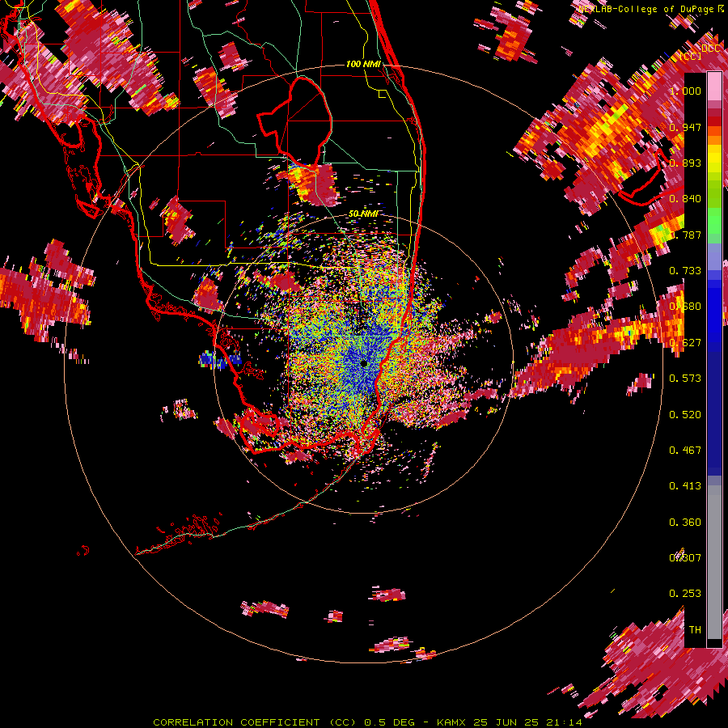Select the bright green segment of the color bar

714,221
